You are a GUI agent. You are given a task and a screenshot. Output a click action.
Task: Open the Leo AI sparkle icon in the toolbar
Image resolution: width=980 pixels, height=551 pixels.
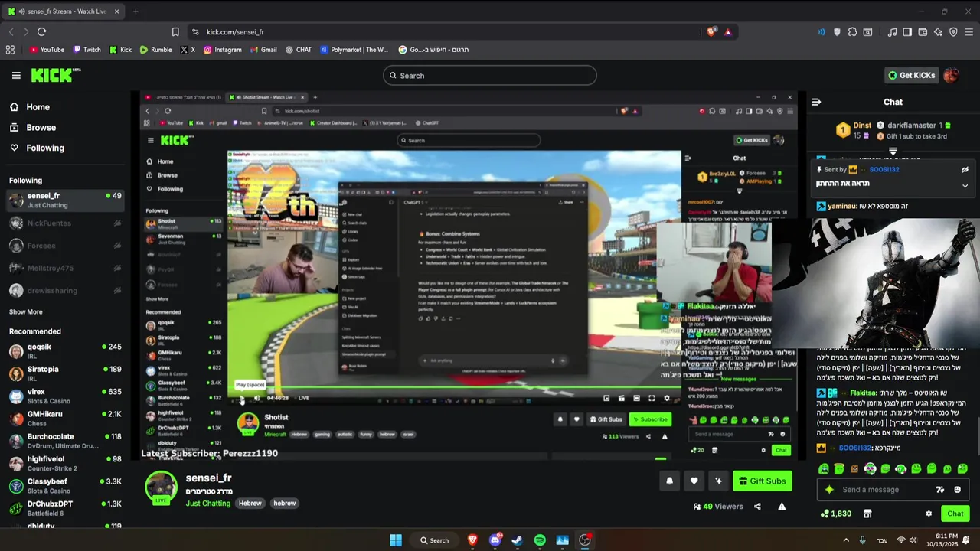[938, 31]
